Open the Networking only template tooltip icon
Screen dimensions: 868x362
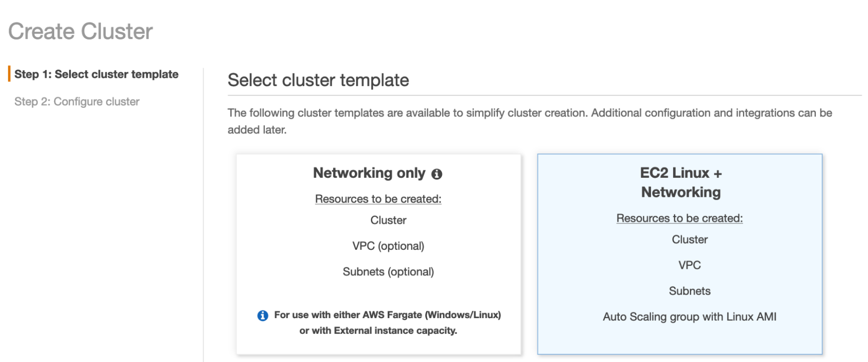pyautogui.click(x=438, y=173)
